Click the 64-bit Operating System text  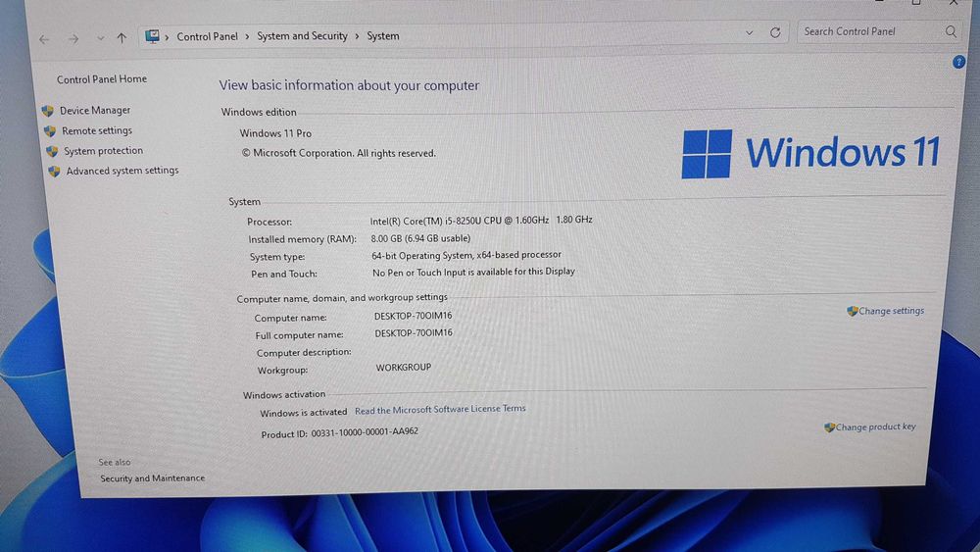point(466,255)
